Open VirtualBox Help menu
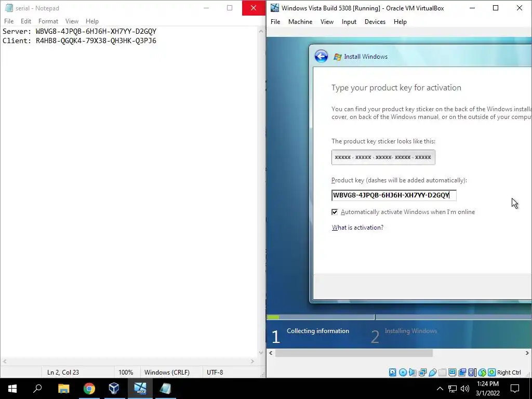This screenshot has width=532, height=399. tap(400, 22)
